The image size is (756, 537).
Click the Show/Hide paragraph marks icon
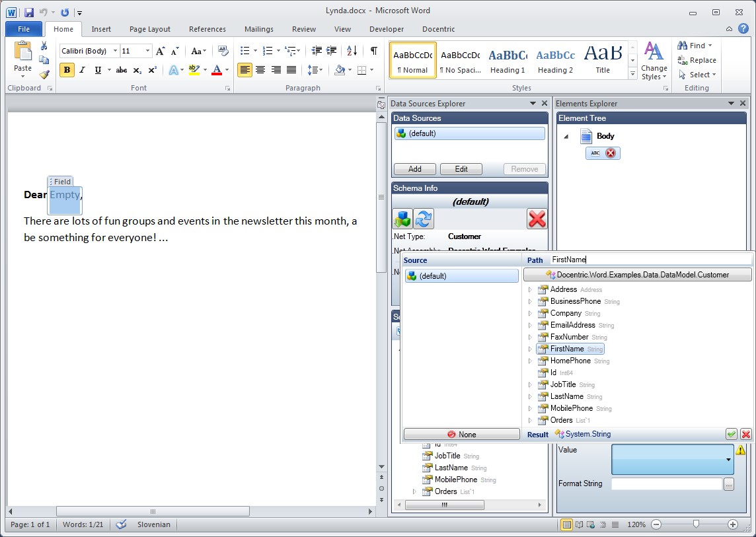[x=374, y=51]
